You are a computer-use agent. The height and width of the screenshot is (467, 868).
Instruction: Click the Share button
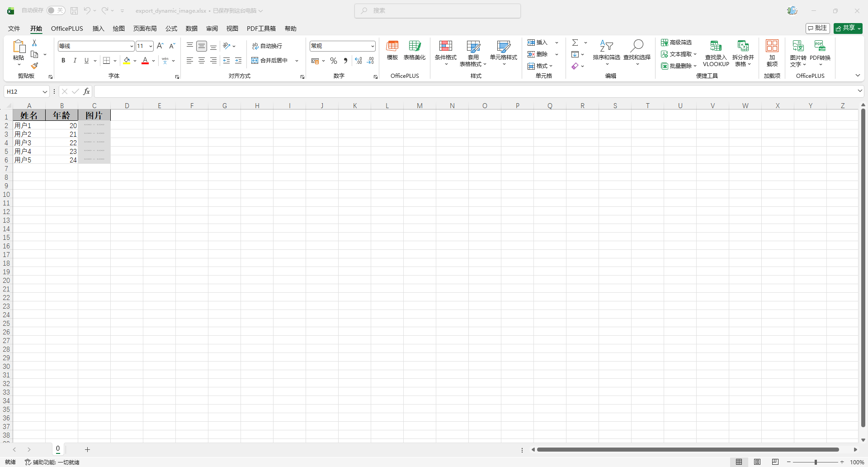pos(848,28)
